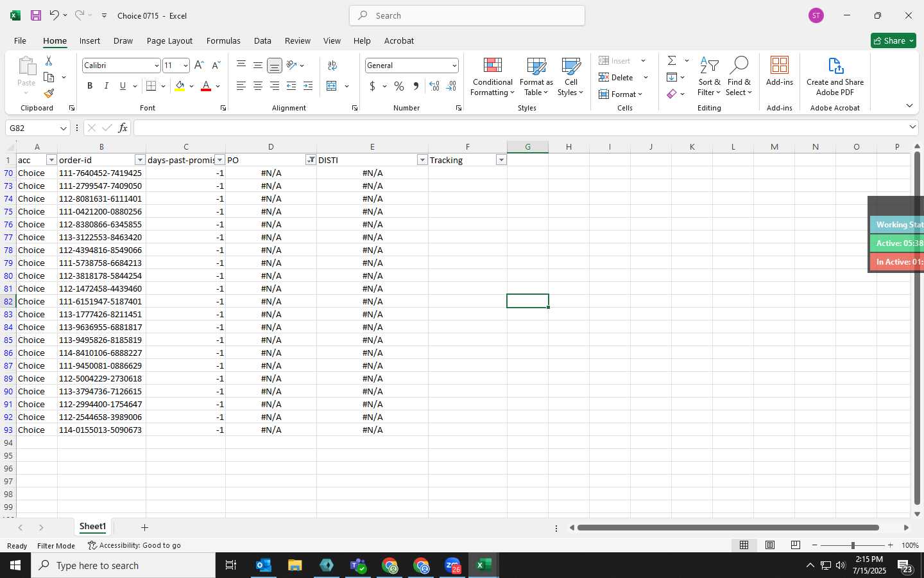Toggle Align Left horizontal alignment
Viewport: 924px width, 578px height.
[241, 86]
